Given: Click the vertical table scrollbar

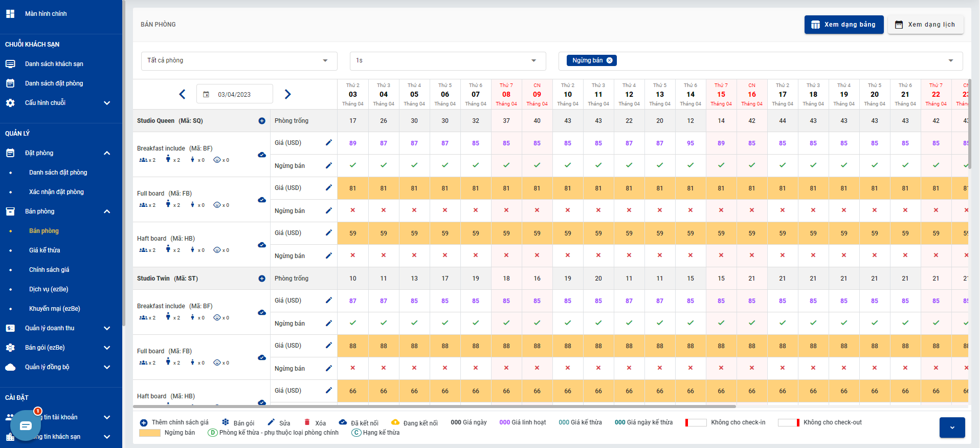Looking at the screenshot, I should (x=970, y=124).
